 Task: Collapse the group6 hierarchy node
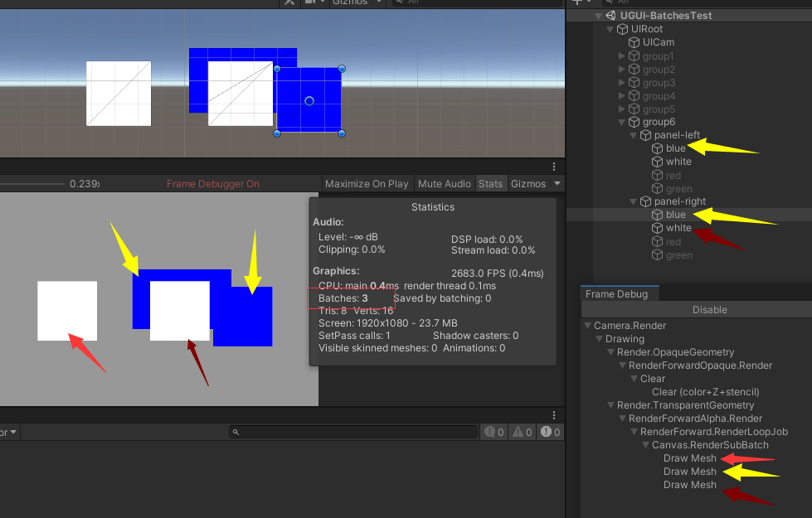[623, 123]
